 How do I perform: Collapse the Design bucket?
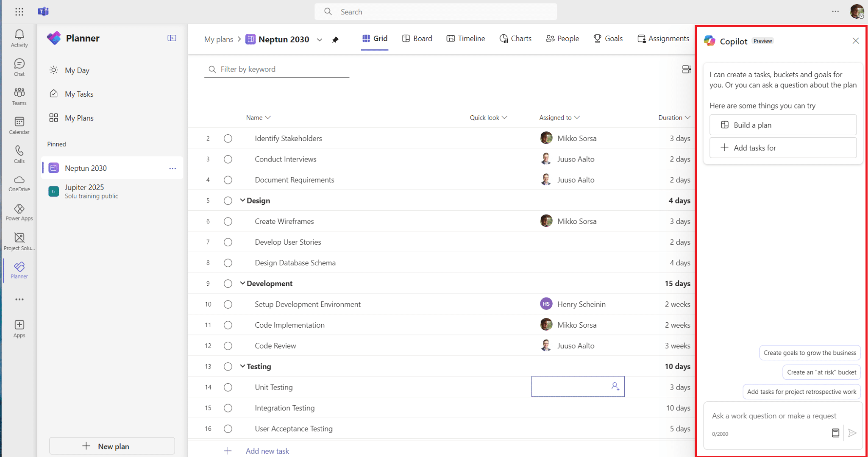(242, 200)
